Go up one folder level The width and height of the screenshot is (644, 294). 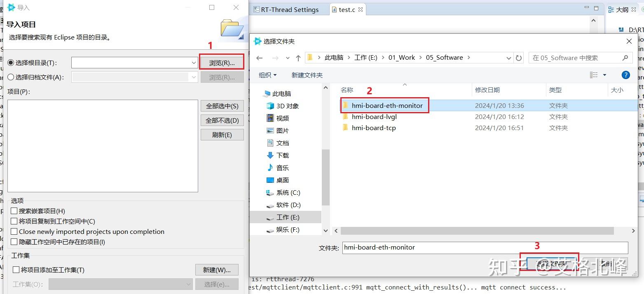point(298,58)
